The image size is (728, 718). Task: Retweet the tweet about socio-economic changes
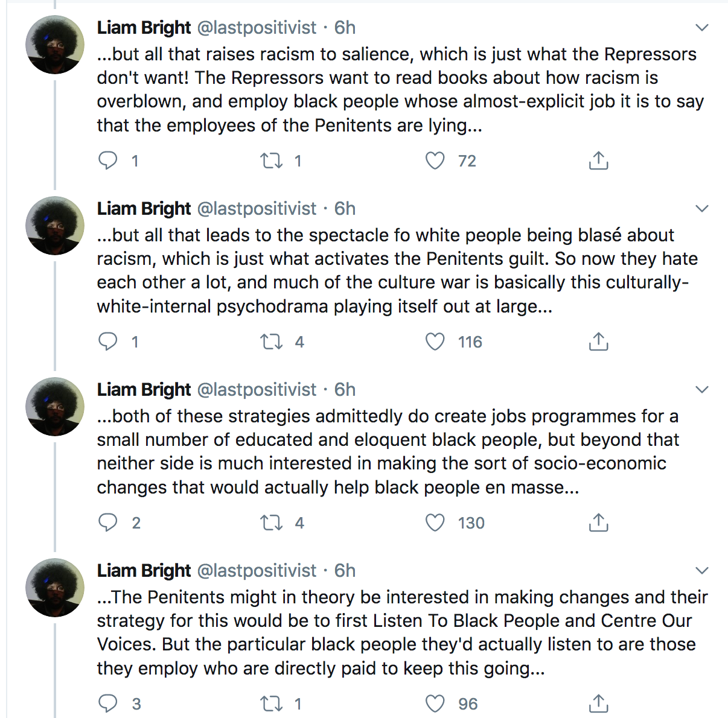(x=271, y=523)
